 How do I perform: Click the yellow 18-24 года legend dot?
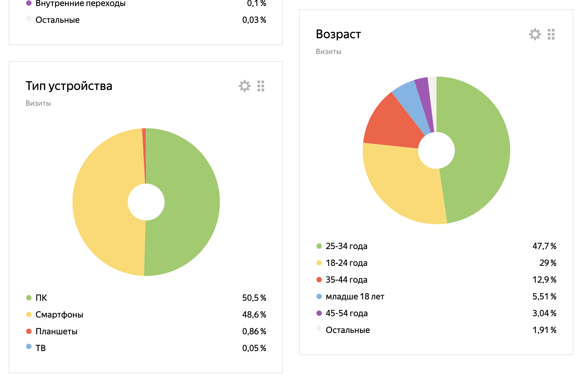319,263
